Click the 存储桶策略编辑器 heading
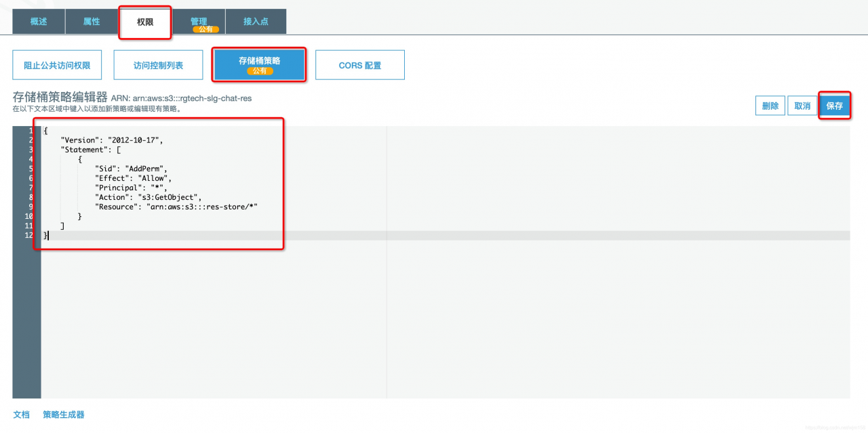The image size is (868, 433). coord(60,97)
